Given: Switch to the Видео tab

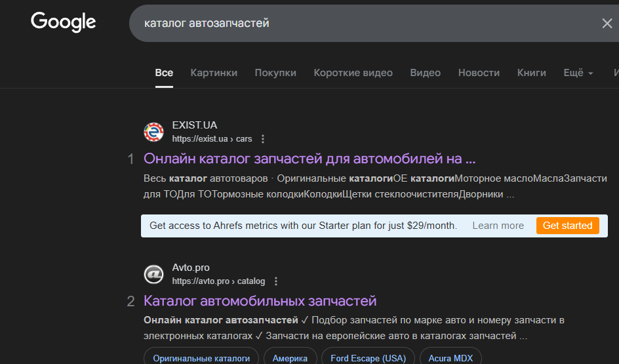Looking at the screenshot, I should coord(425,73).
